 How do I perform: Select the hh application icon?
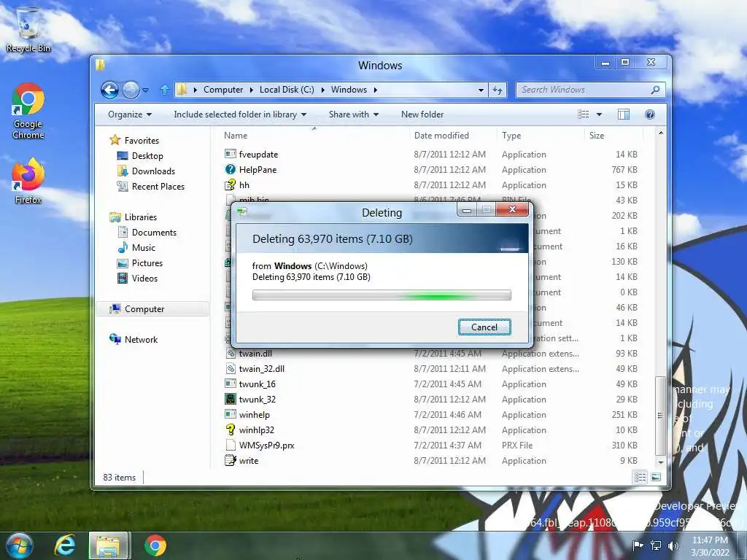point(230,184)
